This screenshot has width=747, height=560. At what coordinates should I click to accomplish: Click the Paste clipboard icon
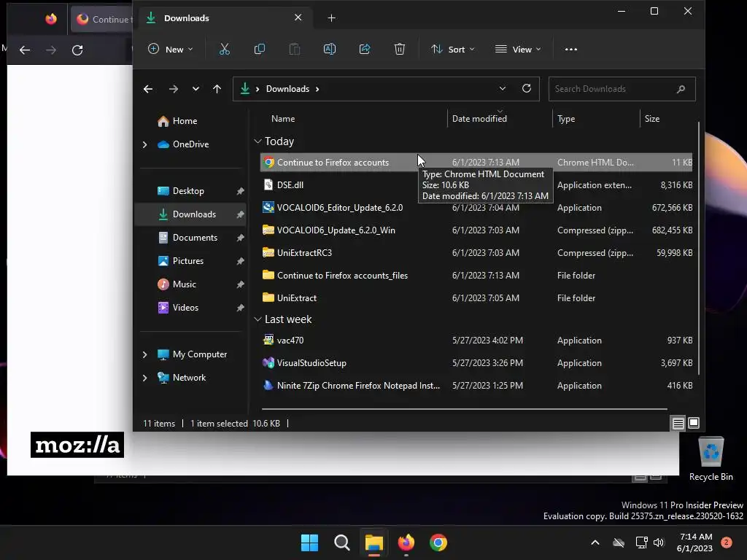[295, 49]
